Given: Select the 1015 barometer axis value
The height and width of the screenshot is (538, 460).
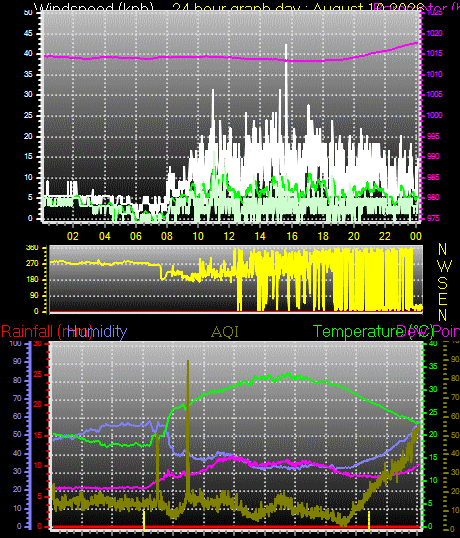Looking at the screenshot, I should (x=434, y=54).
